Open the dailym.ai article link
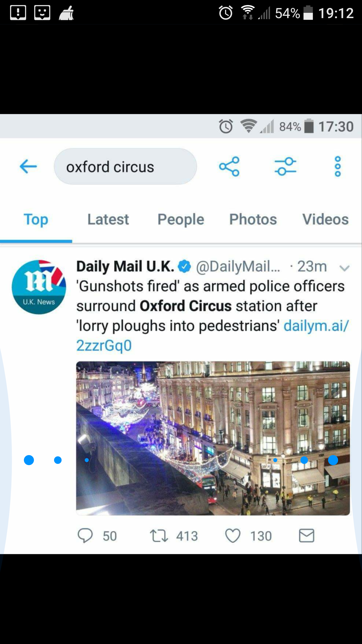Viewport: 362px width, 644px height. (x=316, y=326)
